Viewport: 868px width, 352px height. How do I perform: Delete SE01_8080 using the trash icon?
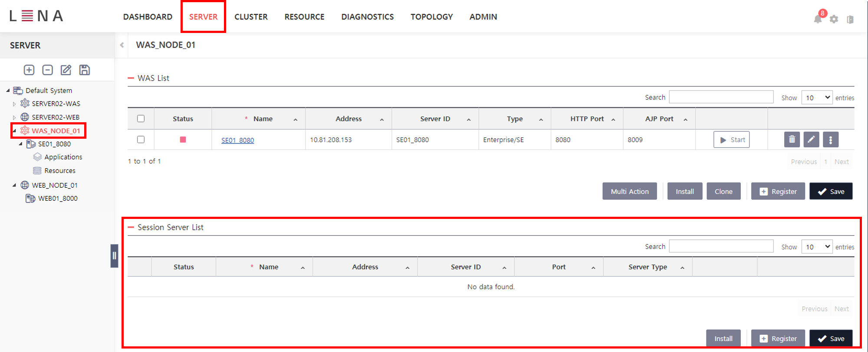tap(792, 140)
